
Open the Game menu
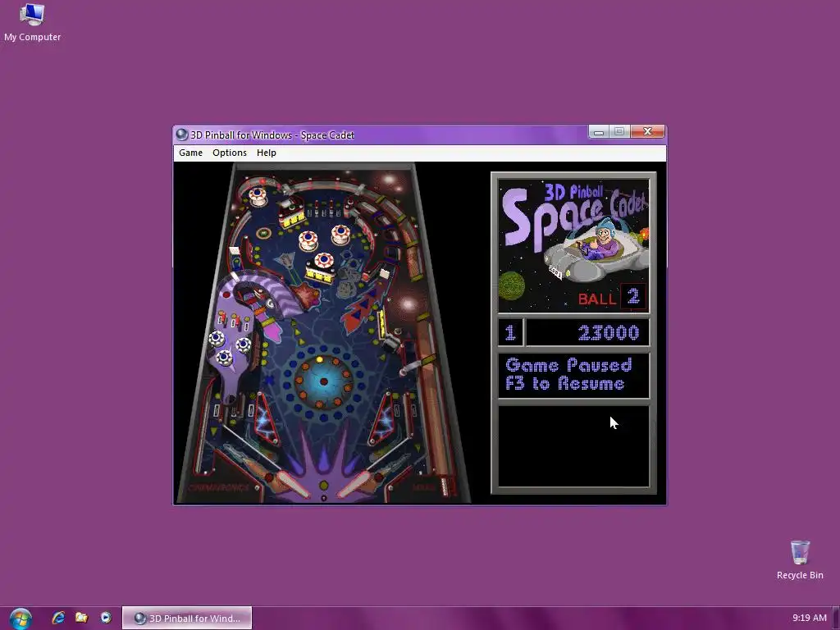click(190, 153)
